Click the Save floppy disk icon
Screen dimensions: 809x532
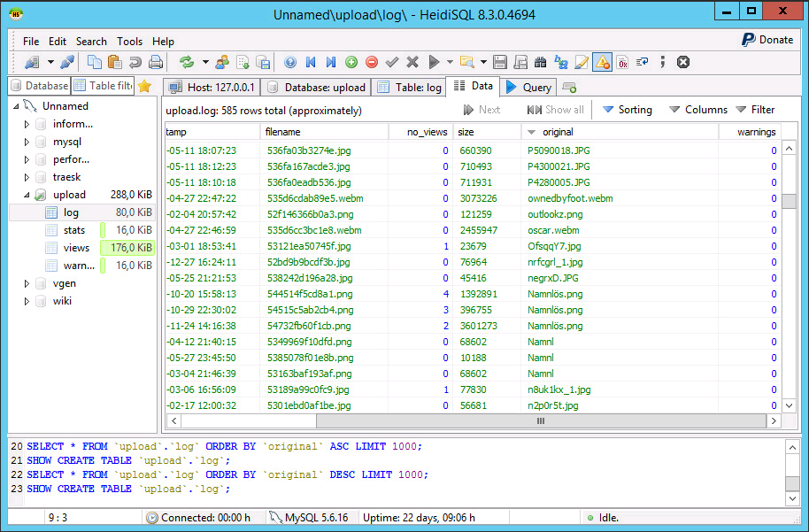click(x=500, y=63)
